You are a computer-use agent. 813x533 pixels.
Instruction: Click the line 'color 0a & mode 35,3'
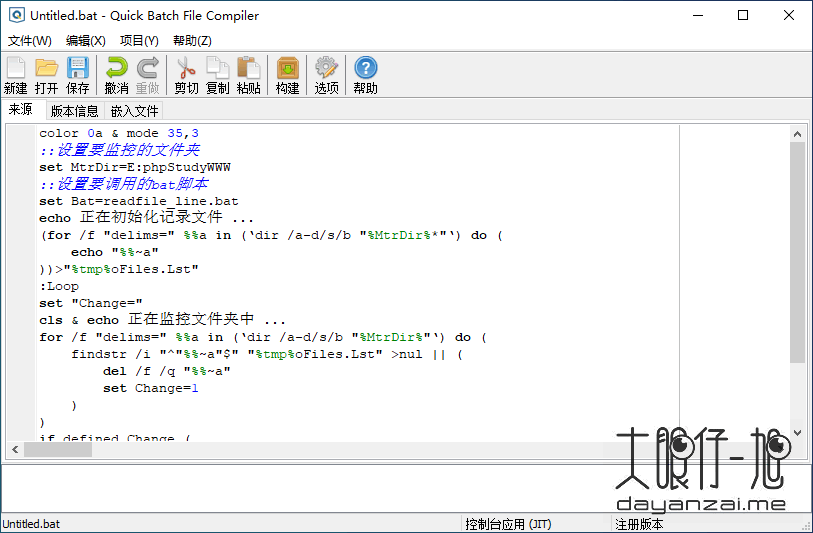tap(119, 133)
